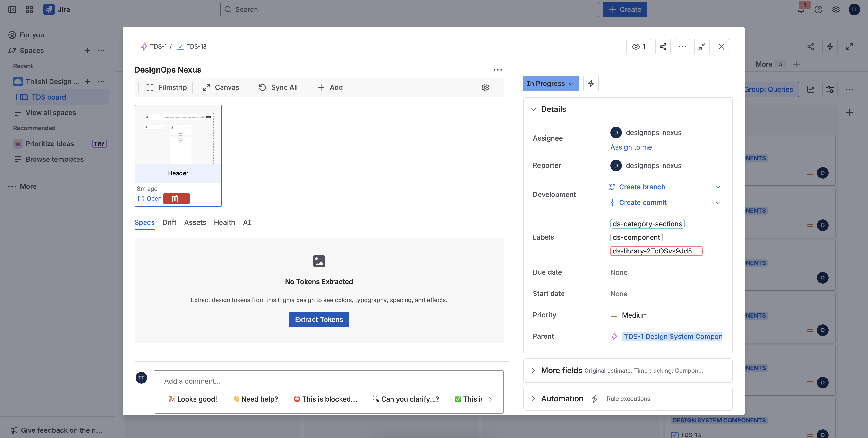
Task: Click the share icon in issue header
Action: click(x=663, y=47)
